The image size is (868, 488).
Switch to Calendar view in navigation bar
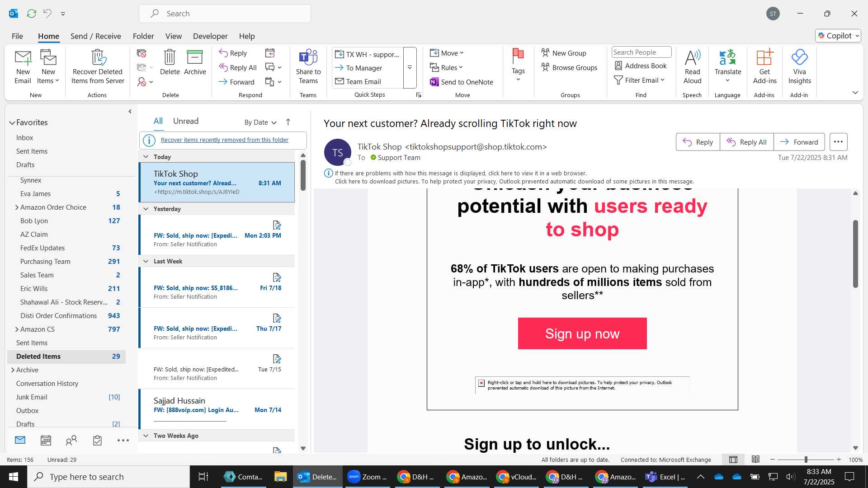tap(46, 440)
